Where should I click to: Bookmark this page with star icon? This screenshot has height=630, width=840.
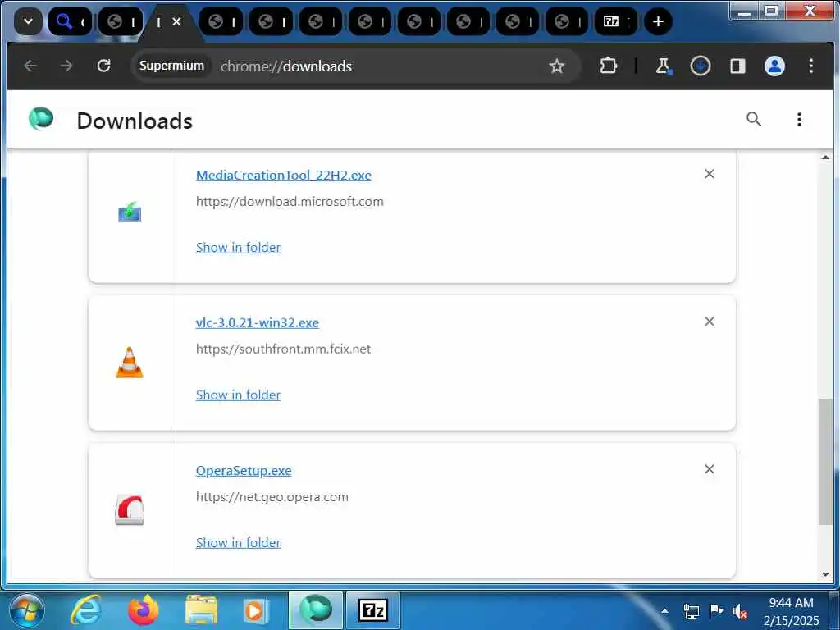[x=557, y=66]
